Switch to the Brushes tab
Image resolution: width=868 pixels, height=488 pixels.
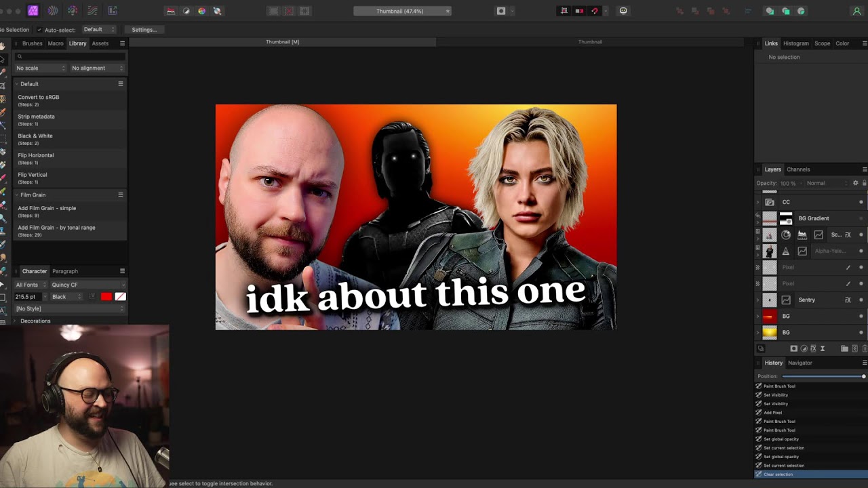(32, 43)
